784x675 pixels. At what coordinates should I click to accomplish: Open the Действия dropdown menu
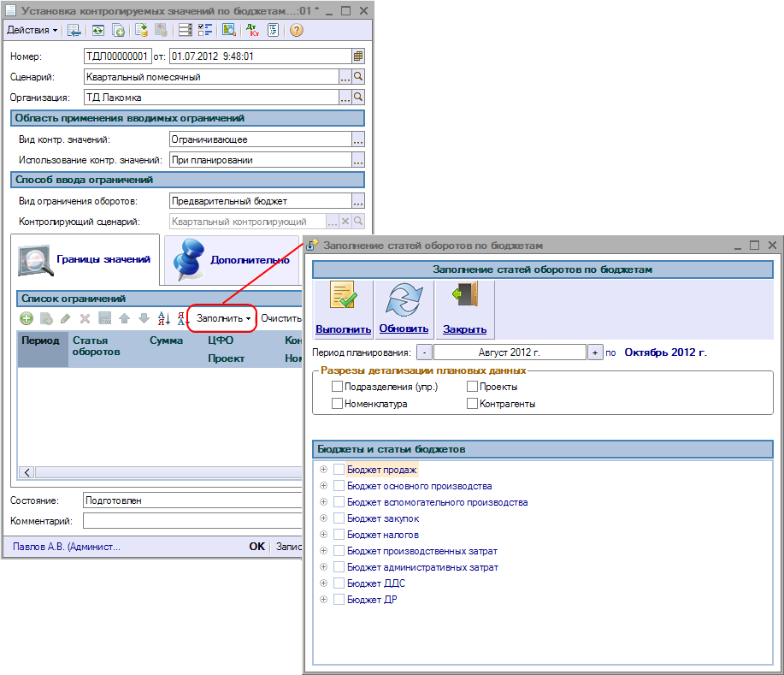point(32,30)
